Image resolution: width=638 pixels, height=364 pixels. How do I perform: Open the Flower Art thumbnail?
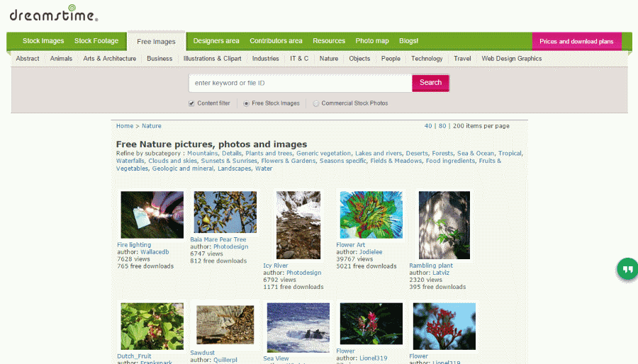(x=371, y=215)
